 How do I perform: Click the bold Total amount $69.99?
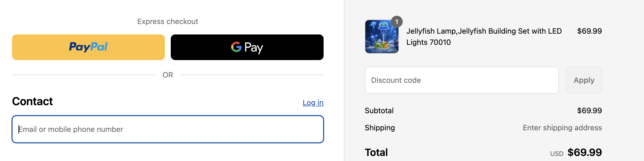coord(585,152)
